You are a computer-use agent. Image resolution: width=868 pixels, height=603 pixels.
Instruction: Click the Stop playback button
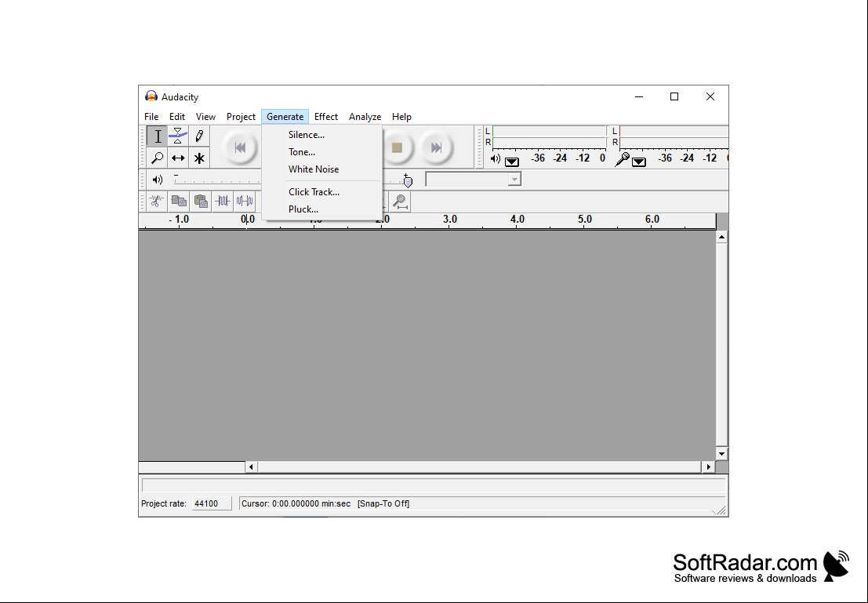point(397,147)
